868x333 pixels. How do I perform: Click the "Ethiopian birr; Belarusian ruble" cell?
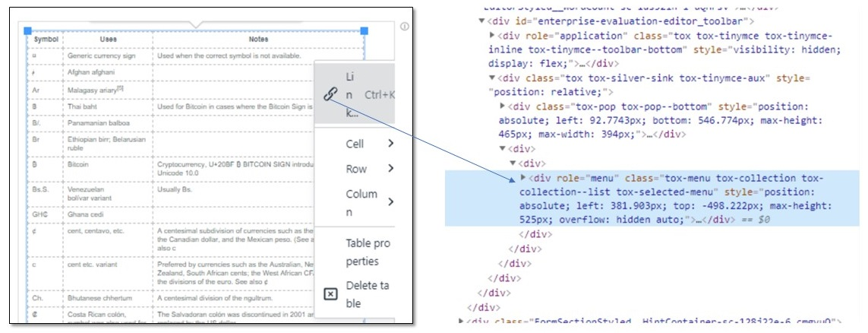[x=108, y=144]
